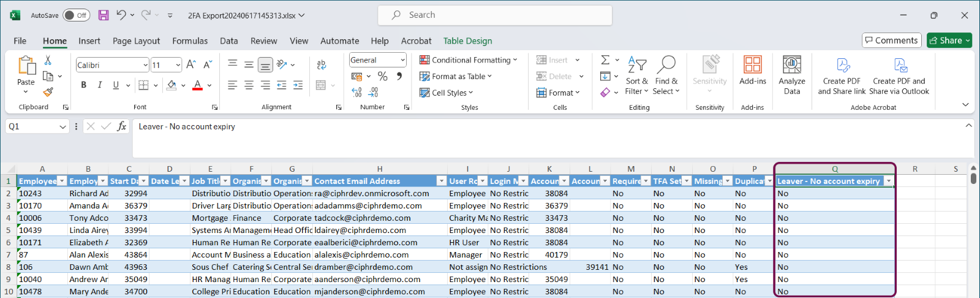Screen dimensions: 980x298
Task: Open Sort & Filter
Action: click(637, 75)
